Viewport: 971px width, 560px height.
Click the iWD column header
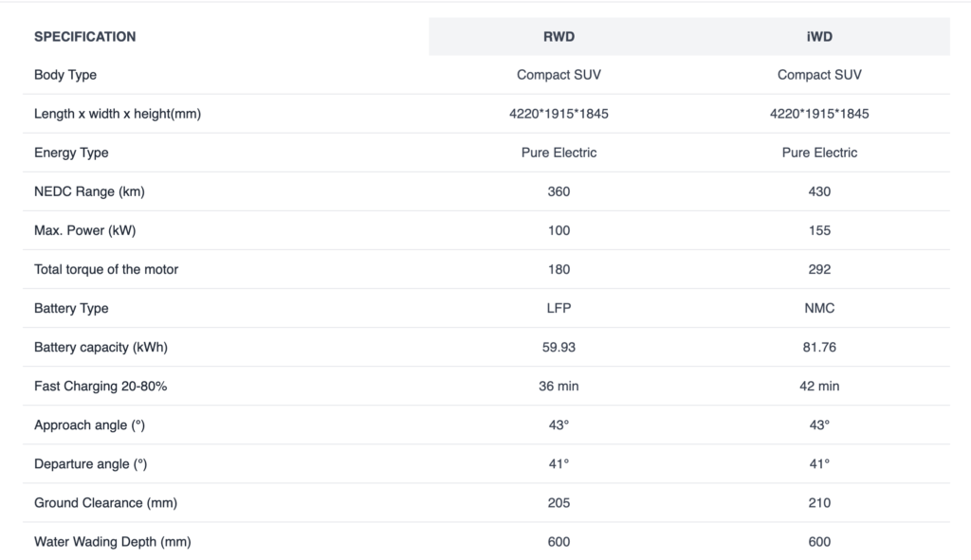tap(819, 37)
